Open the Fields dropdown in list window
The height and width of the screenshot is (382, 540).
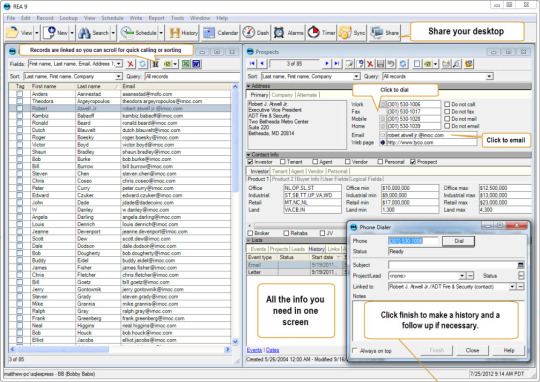tap(119, 64)
